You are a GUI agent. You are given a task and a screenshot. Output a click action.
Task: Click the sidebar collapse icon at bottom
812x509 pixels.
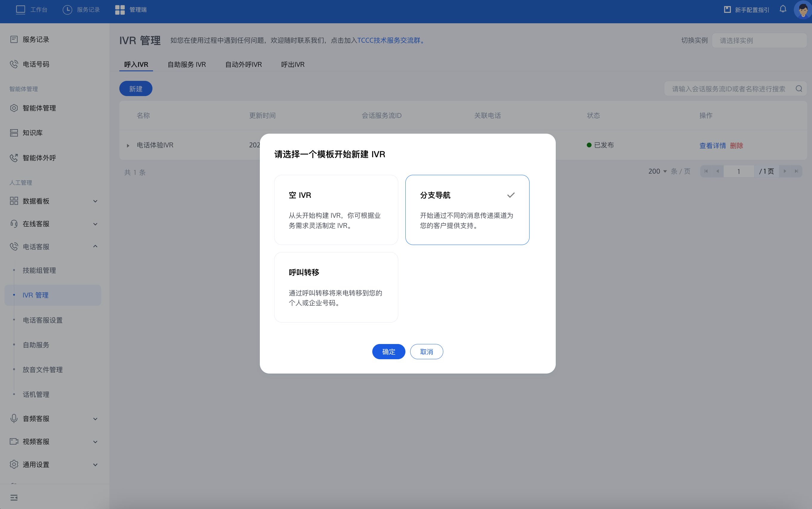tap(14, 498)
